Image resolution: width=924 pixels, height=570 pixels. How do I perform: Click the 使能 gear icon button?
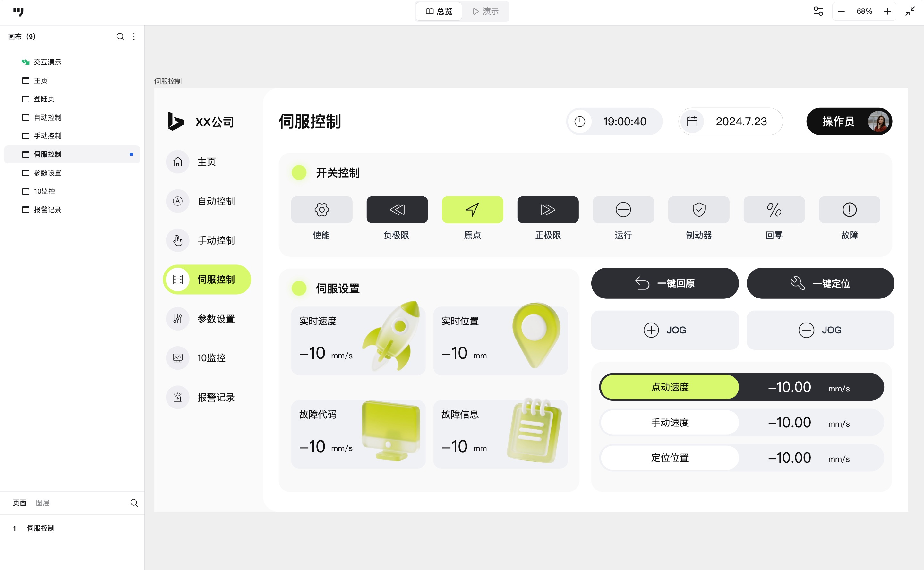[322, 210]
